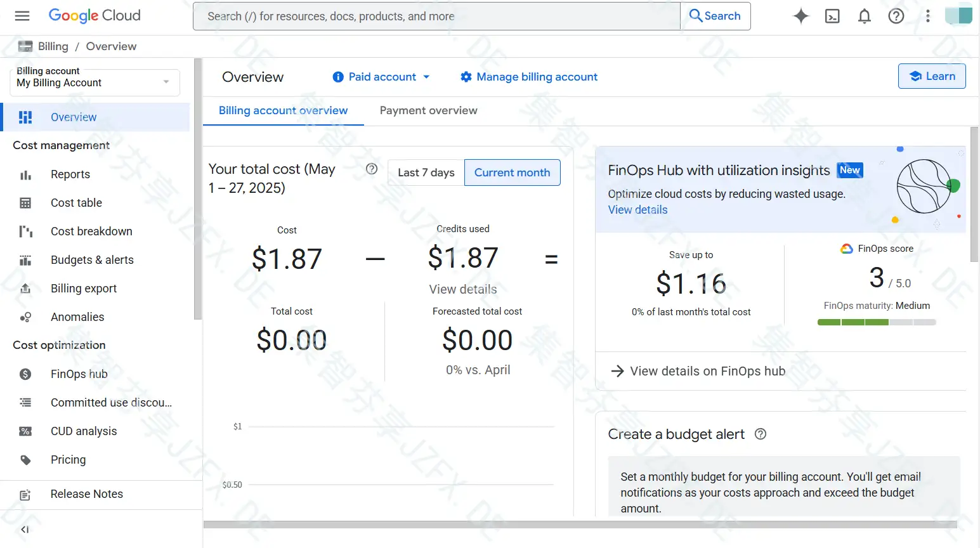The image size is (980, 548).
Task: Open View details on FinOps hub
Action: (x=698, y=371)
